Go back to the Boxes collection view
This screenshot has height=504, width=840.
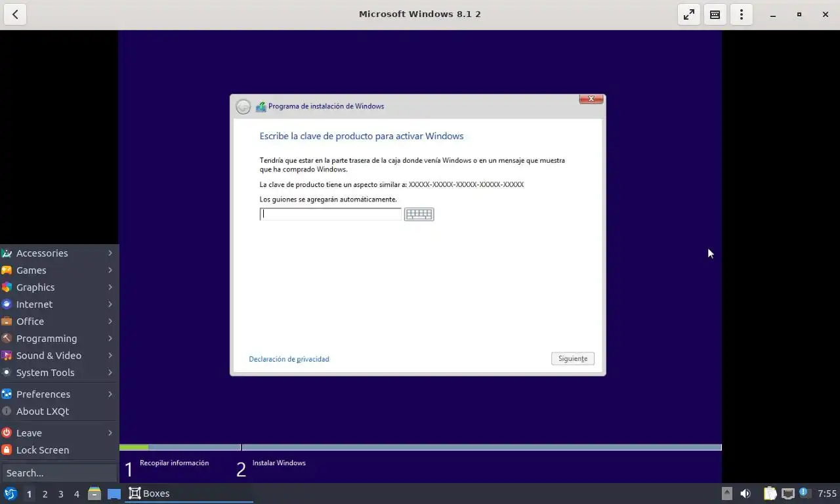coord(15,14)
